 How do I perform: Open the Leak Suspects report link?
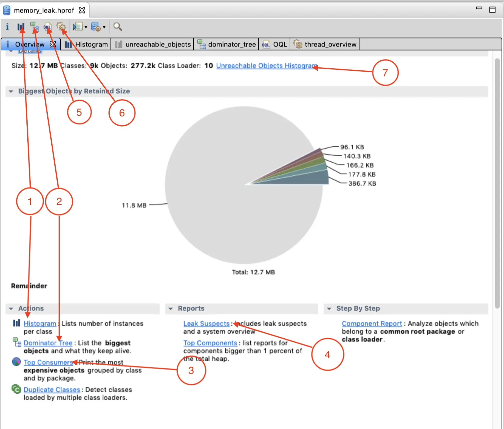[206, 324]
